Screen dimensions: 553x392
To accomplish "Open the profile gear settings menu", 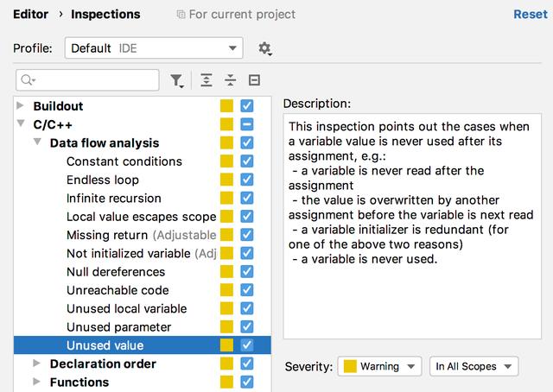I will pos(265,48).
